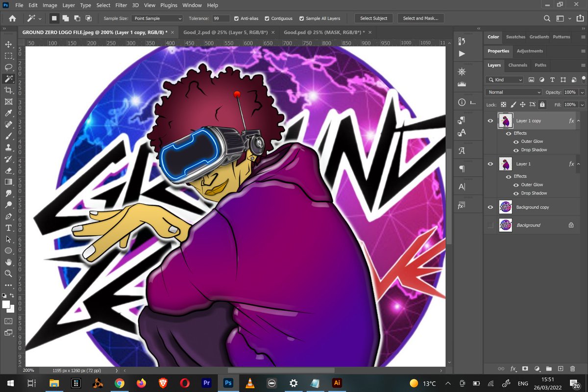Delete the selected layer with trash icon
Image resolution: width=588 pixels, height=392 pixels.
pyautogui.click(x=572, y=368)
